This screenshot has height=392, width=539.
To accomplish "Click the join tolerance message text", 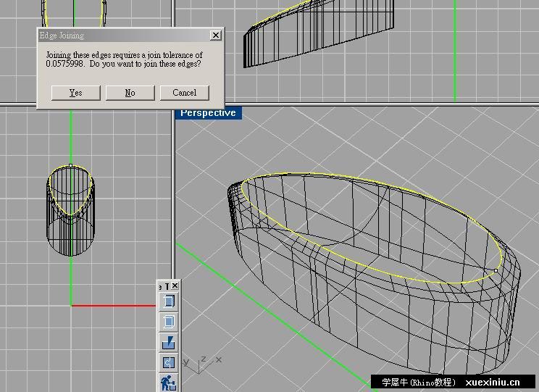I will [x=124, y=59].
